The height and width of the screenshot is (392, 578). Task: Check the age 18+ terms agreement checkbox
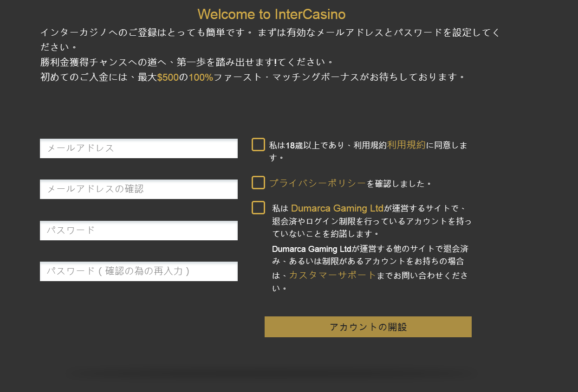[x=258, y=145]
